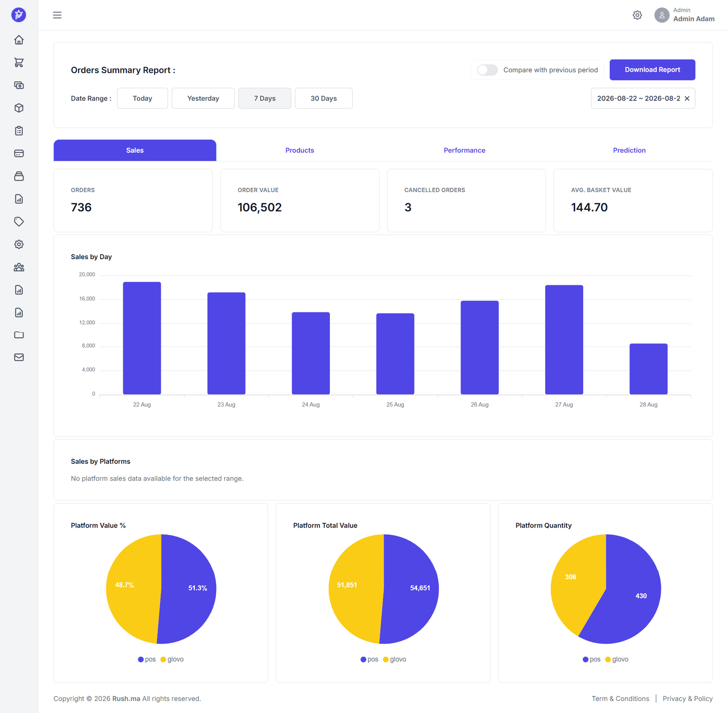
Task: Open the clipboard sidebar icon
Action: pyautogui.click(x=19, y=131)
